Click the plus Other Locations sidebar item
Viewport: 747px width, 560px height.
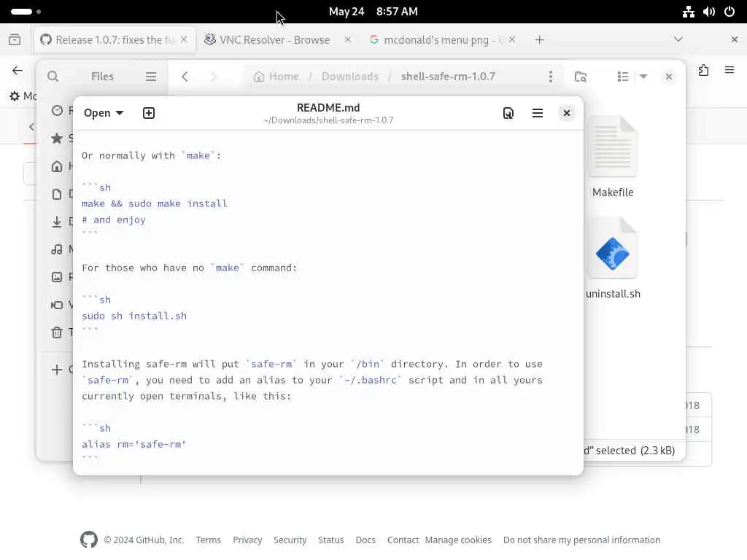[57, 370]
